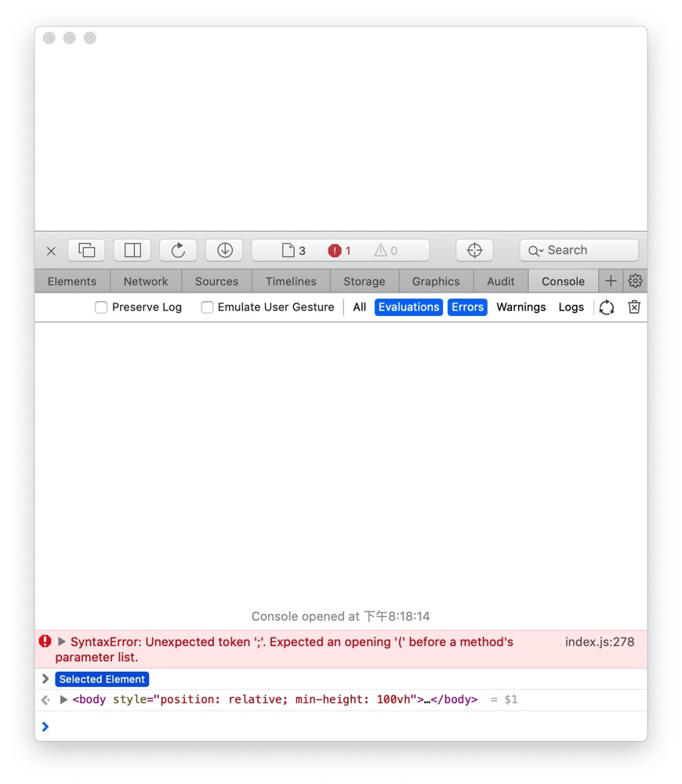
Task: Open the index.js:278 source link
Action: tap(600, 642)
